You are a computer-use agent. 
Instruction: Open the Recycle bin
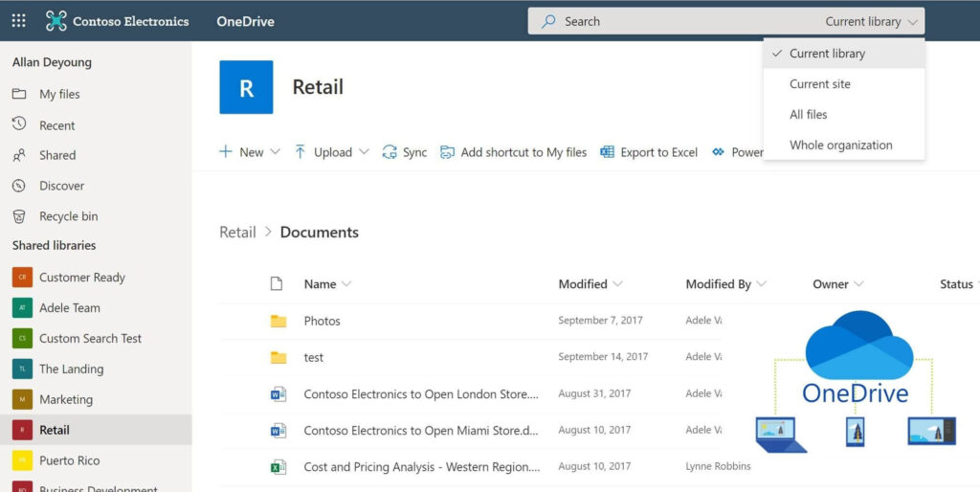coord(68,216)
